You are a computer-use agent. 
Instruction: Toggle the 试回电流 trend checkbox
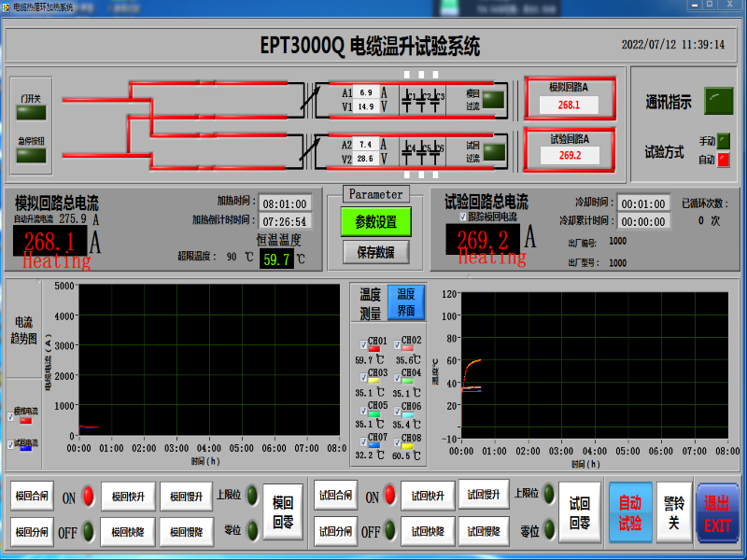click(10, 444)
